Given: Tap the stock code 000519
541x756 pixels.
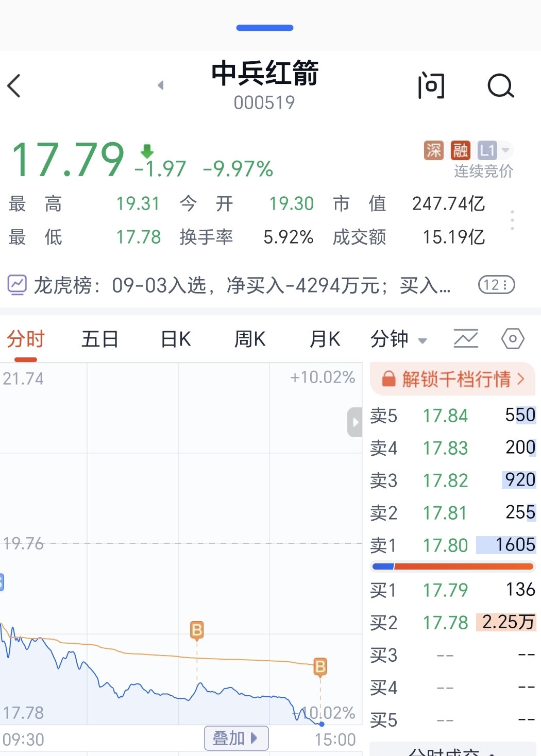Looking at the screenshot, I should (x=264, y=102).
